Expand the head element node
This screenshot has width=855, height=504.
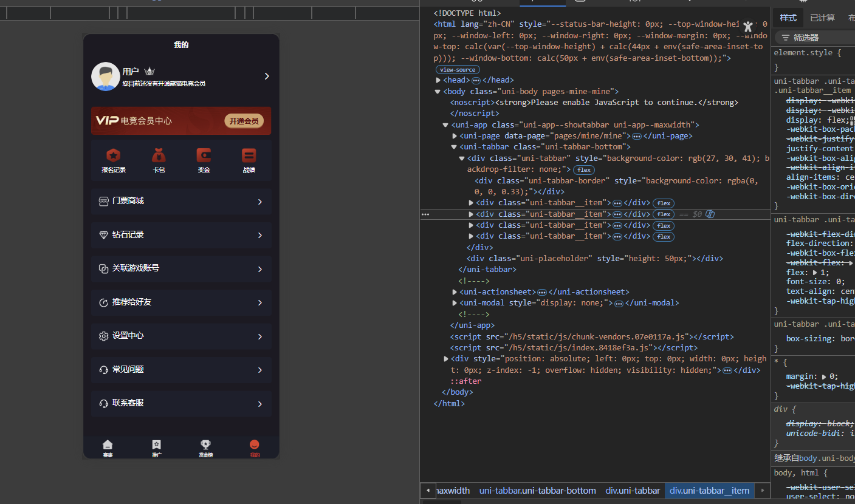pyautogui.click(x=439, y=80)
